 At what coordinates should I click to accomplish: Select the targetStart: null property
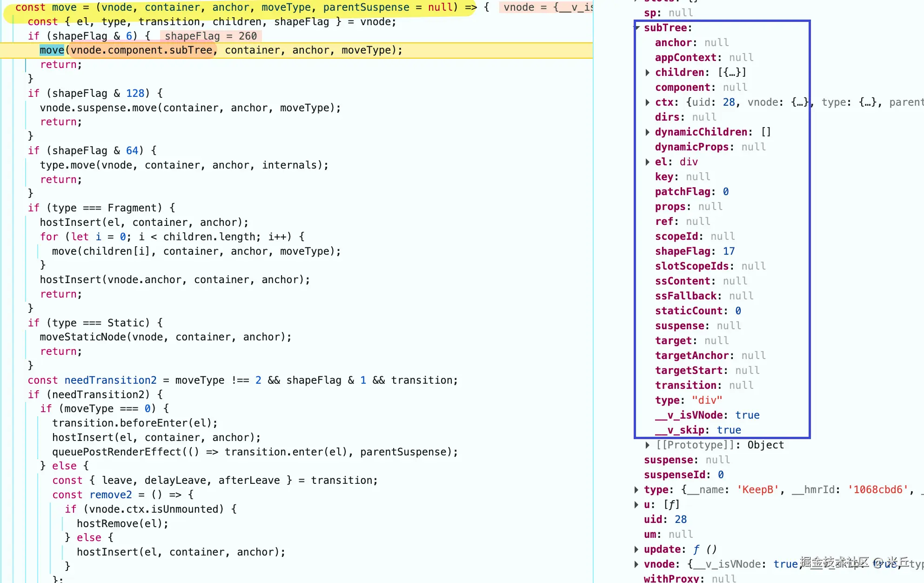click(707, 371)
